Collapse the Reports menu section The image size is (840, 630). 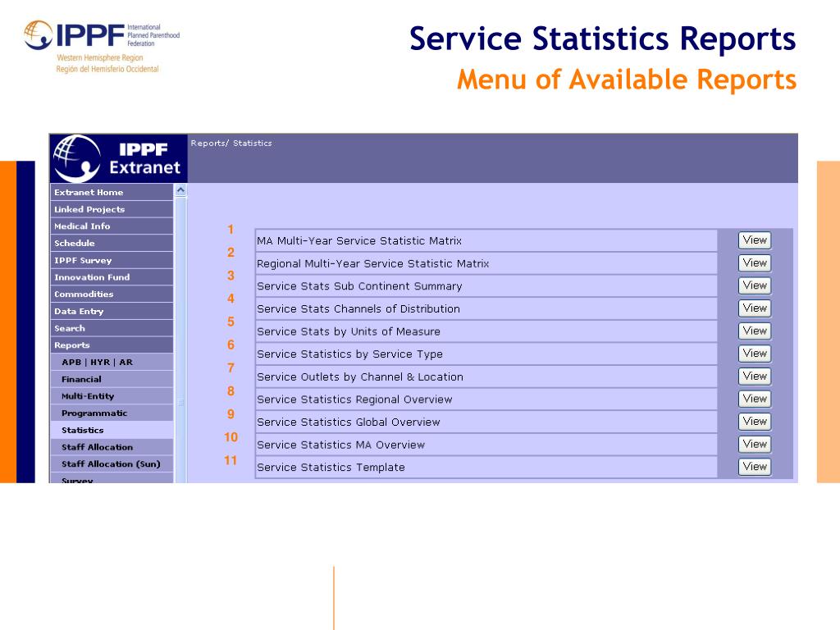point(112,345)
